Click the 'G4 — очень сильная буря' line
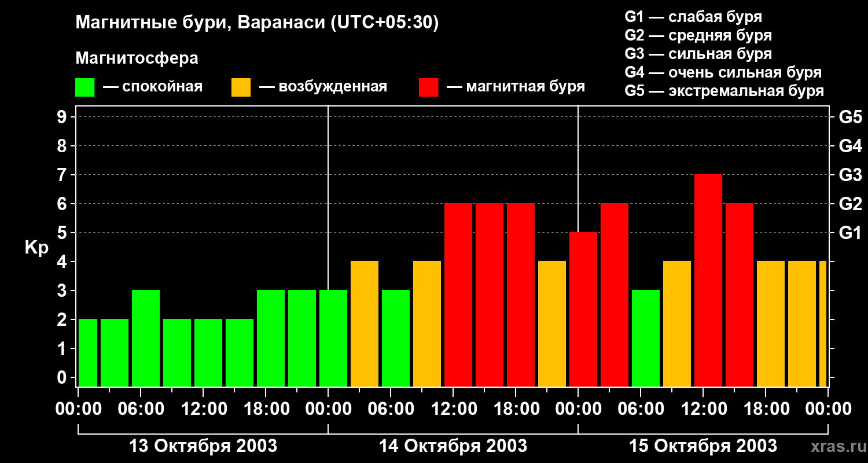The image size is (868, 463). (723, 72)
